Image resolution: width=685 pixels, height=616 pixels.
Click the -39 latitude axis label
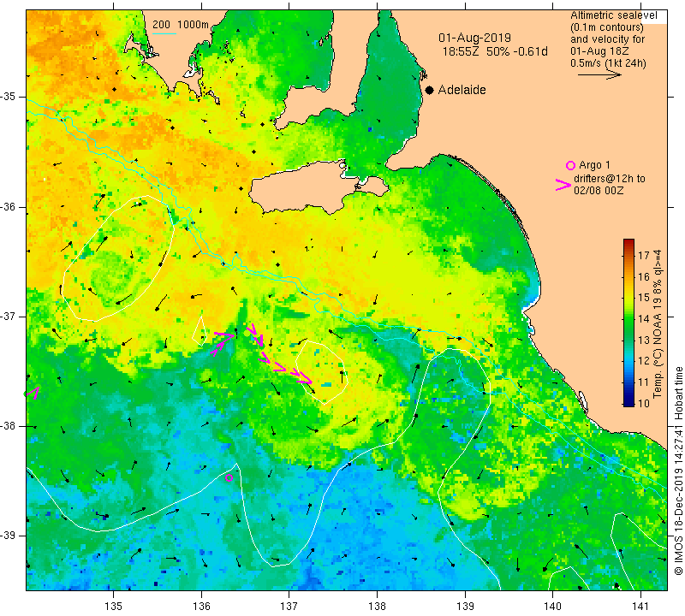[x=8, y=536]
